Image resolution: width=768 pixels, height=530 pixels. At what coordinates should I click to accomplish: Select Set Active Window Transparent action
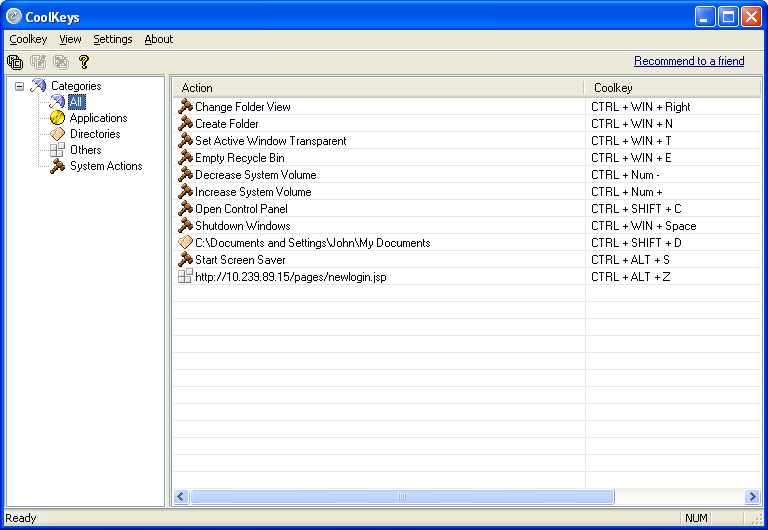[270, 141]
